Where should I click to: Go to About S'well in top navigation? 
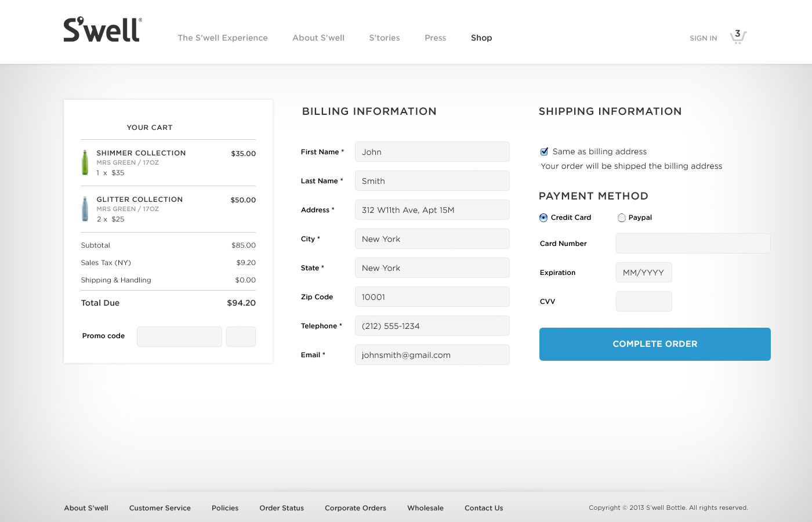318,38
